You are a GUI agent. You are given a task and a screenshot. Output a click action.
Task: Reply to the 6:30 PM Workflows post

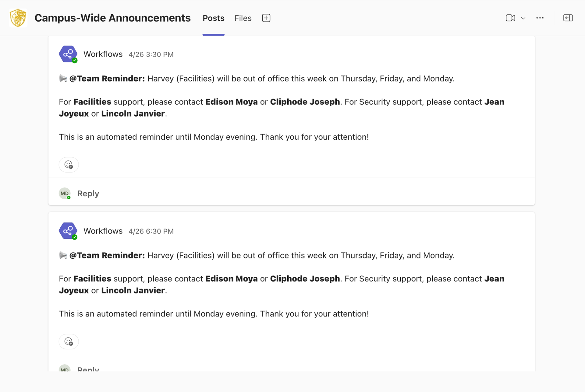[88, 369]
